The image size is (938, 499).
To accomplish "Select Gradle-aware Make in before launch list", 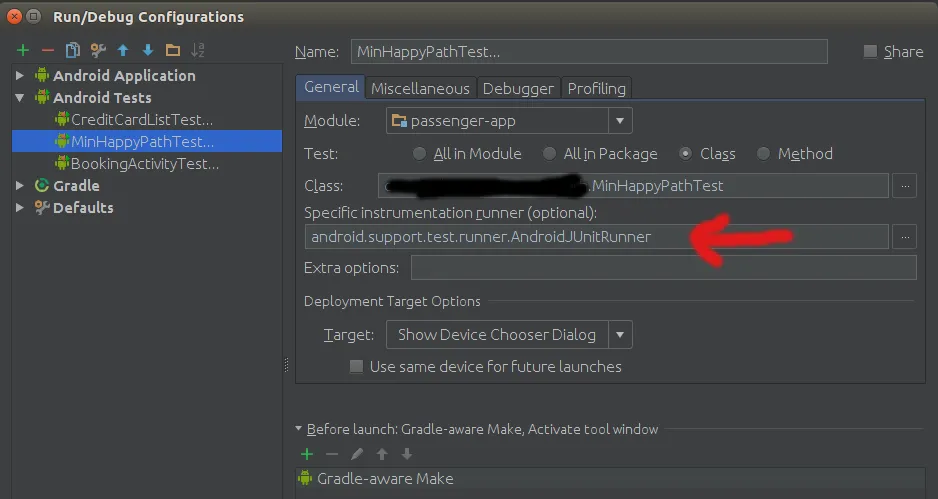I will pos(610,478).
